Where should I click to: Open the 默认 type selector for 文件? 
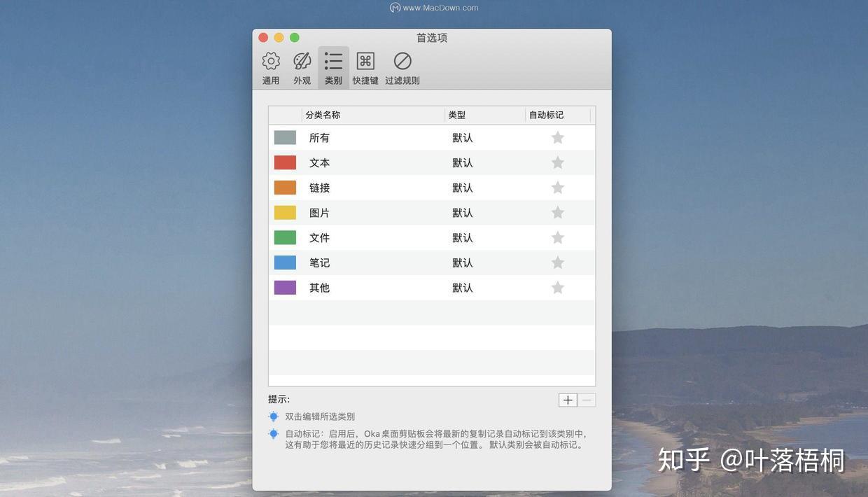[x=463, y=237]
